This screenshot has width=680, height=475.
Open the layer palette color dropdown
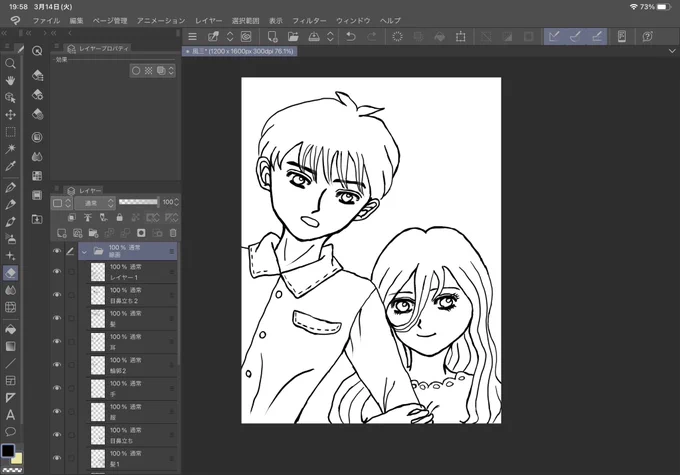[62, 203]
